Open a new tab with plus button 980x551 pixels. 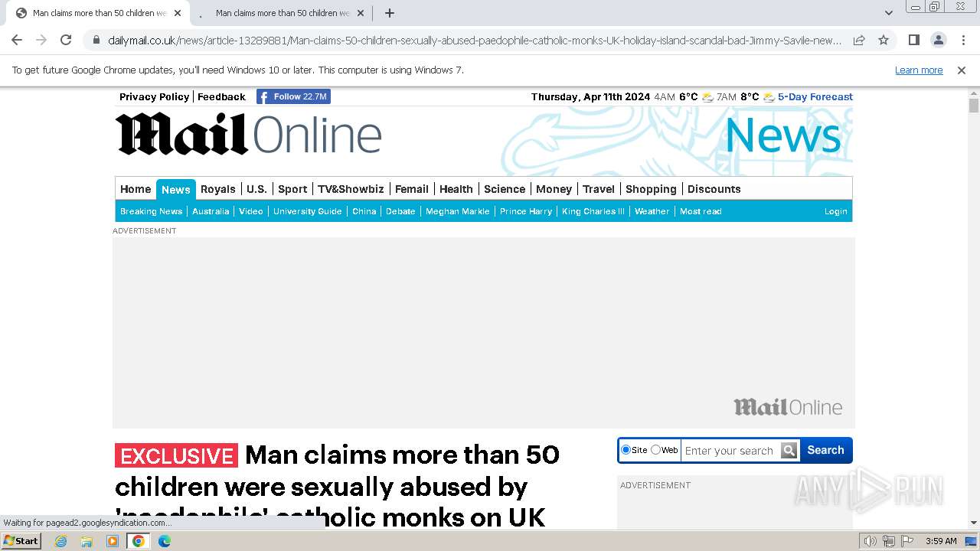tap(389, 13)
